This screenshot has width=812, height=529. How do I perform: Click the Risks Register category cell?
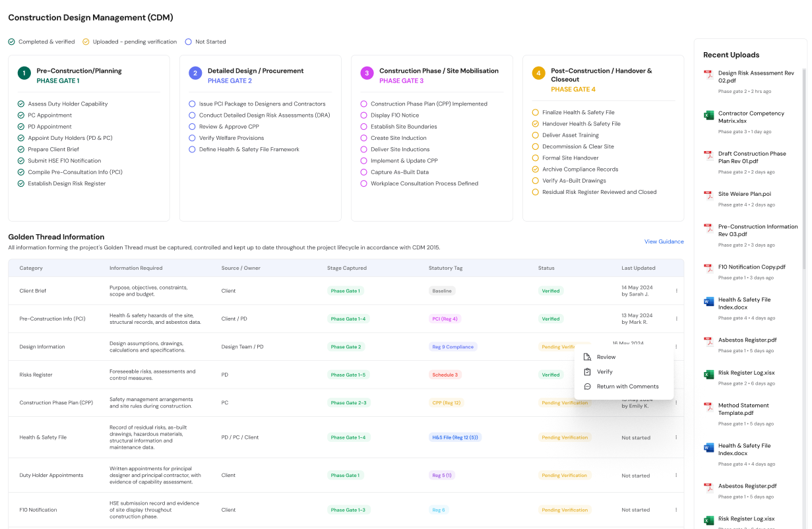point(36,375)
